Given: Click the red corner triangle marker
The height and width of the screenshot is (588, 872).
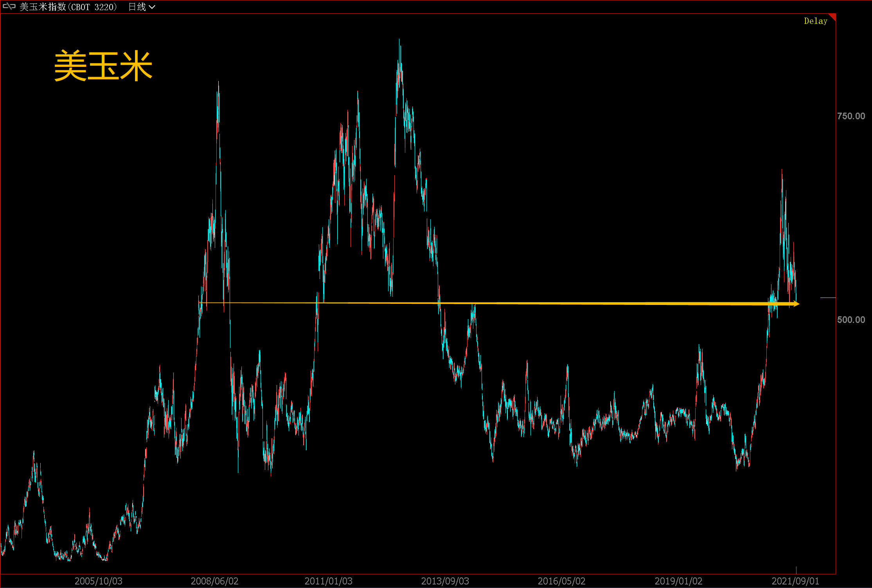Looking at the screenshot, I should click(x=833, y=16).
